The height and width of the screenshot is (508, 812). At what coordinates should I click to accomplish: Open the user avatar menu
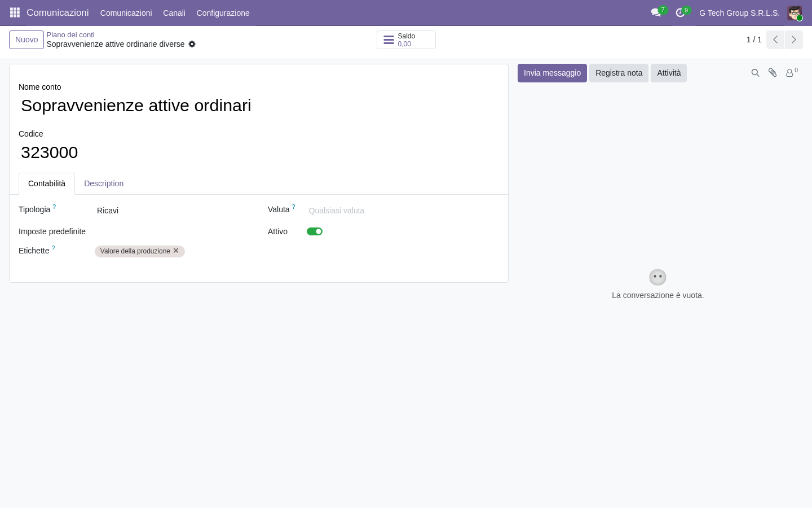tap(795, 13)
